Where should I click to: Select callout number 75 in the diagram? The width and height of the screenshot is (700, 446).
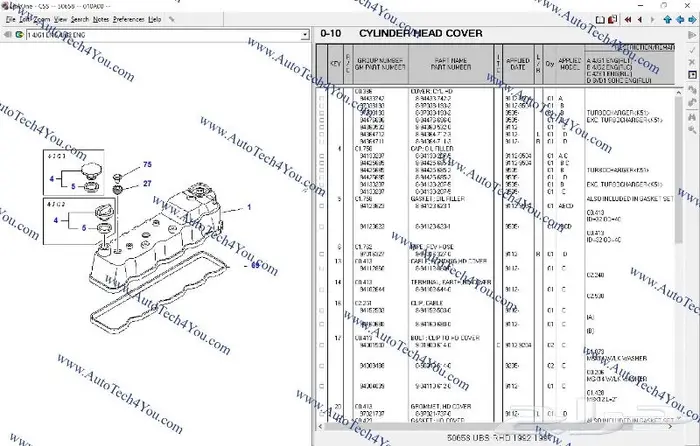(x=147, y=164)
